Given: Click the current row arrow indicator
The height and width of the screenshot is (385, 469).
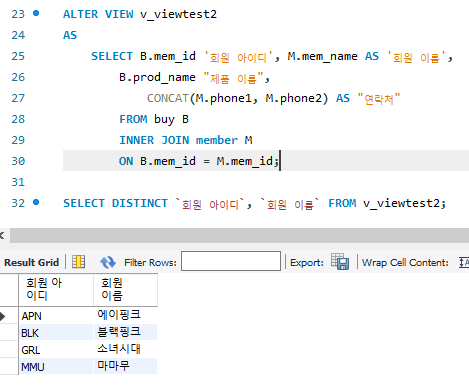Looking at the screenshot, I should (3, 316).
